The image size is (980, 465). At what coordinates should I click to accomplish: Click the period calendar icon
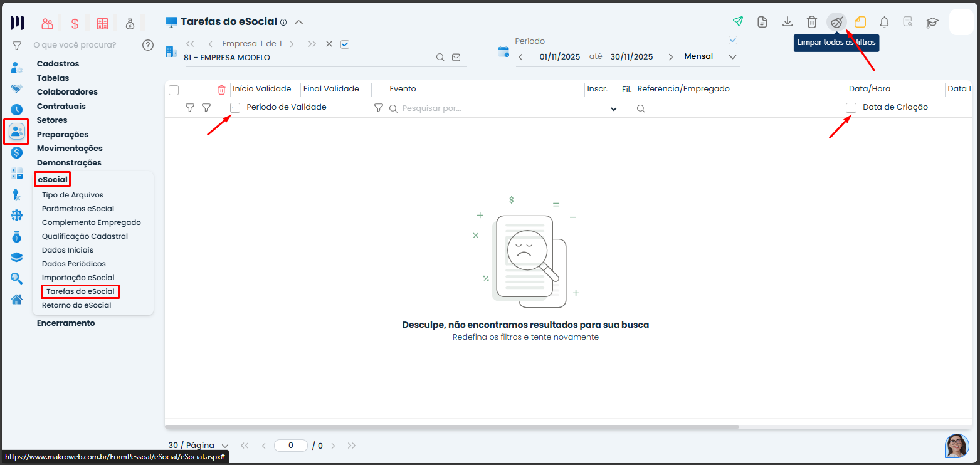[x=503, y=52]
